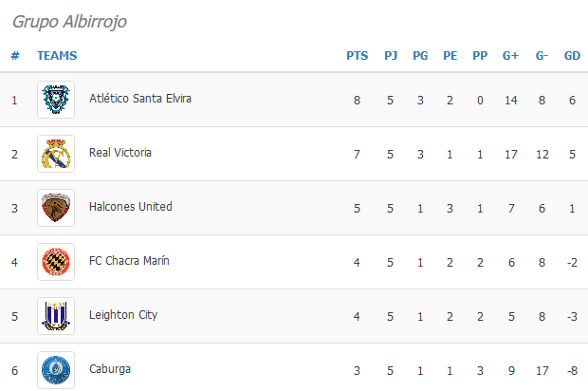Sort table by PTS column header
The image size is (588, 391).
[357, 56]
